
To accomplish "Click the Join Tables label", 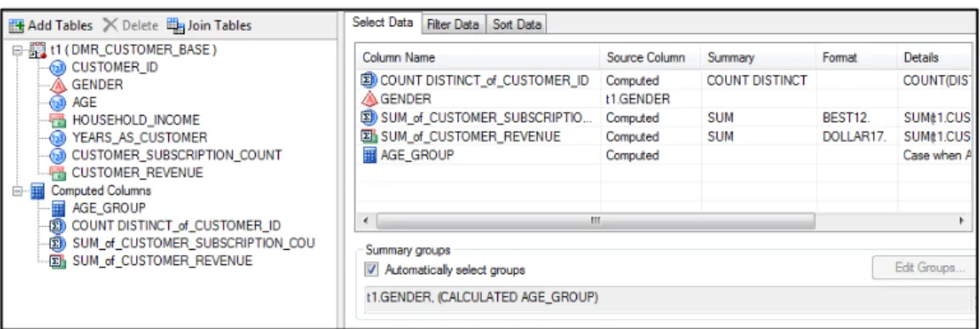I will point(219,26).
